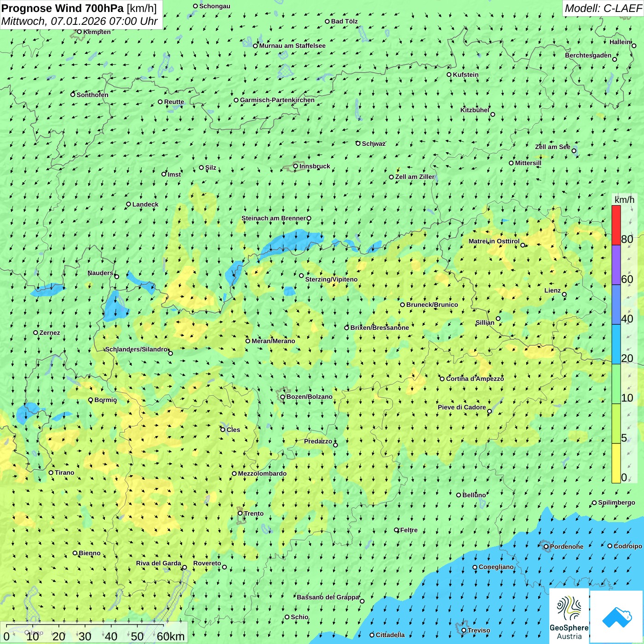
Task: Select the Belluno city label
Action: pyautogui.click(x=474, y=495)
